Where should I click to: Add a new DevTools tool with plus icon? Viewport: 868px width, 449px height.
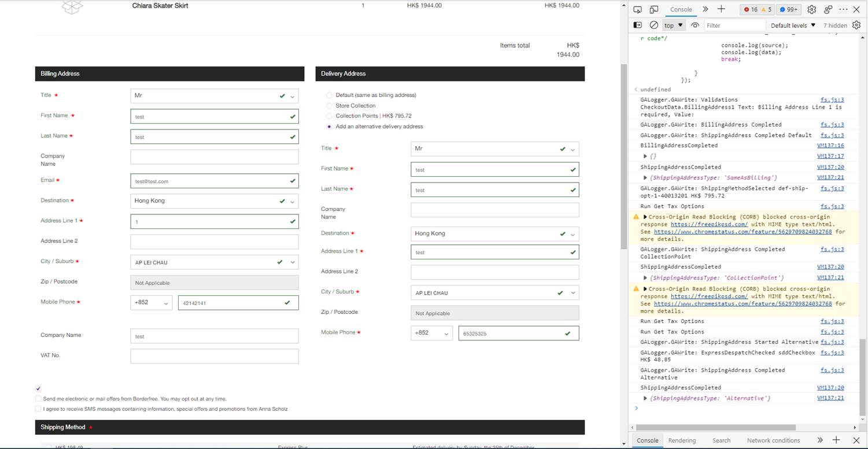click(x=721, y=9)
